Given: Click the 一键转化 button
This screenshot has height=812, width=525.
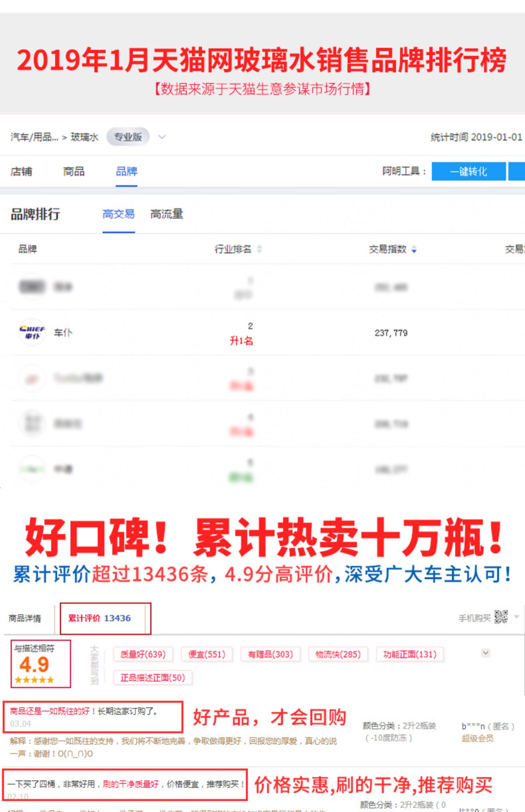Looking at the screenshot, I should tap(469, 171).
